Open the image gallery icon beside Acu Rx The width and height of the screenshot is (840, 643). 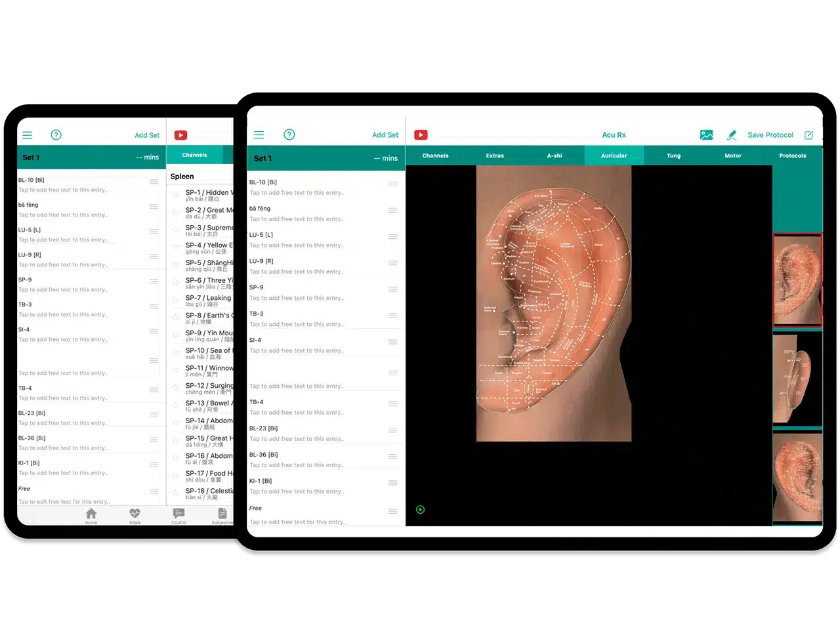pos(706,135)
